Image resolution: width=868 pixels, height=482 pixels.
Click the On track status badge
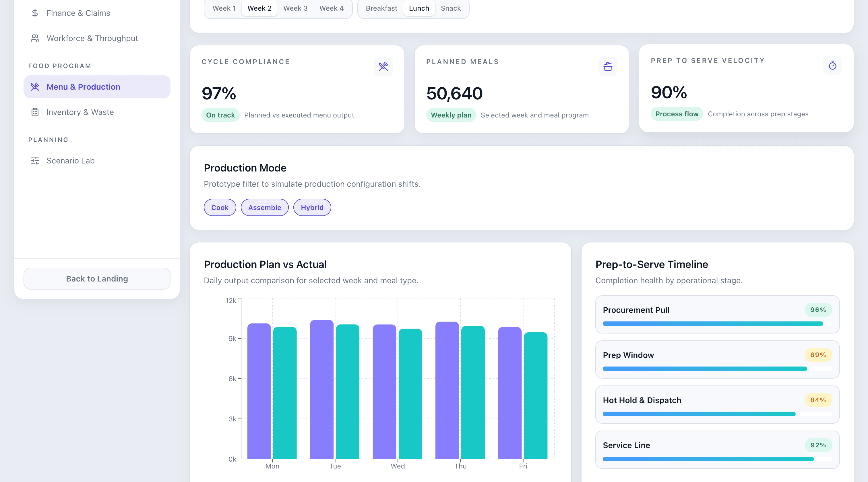coord(220,115)
